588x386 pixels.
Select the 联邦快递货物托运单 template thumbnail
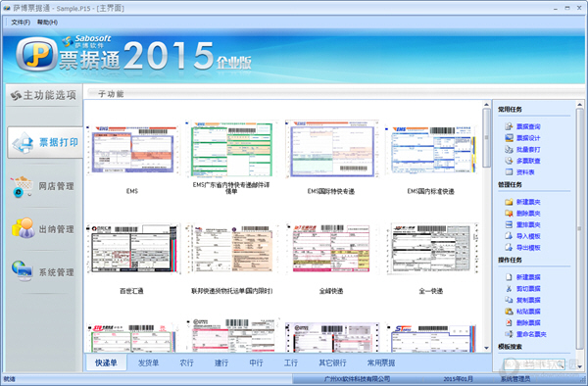231,249
